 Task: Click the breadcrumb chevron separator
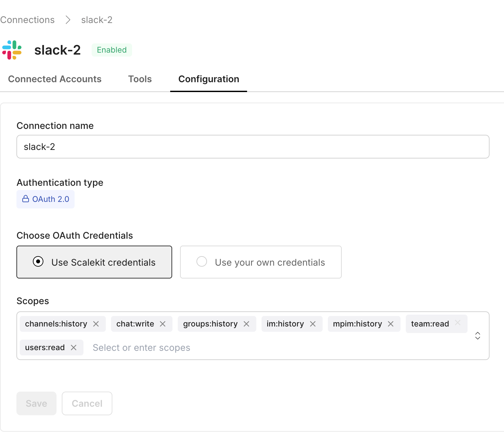pos(68,20)
